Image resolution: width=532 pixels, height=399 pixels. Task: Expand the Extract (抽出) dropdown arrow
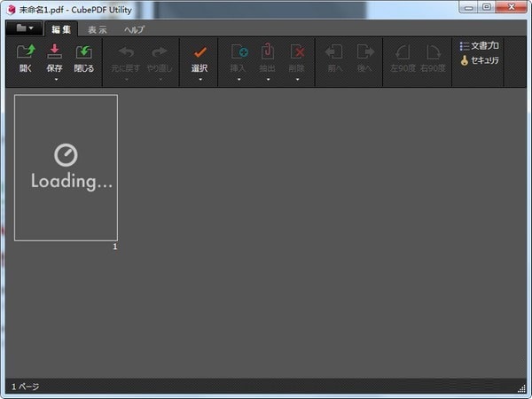pyautogui.click(x=269, y=80)
